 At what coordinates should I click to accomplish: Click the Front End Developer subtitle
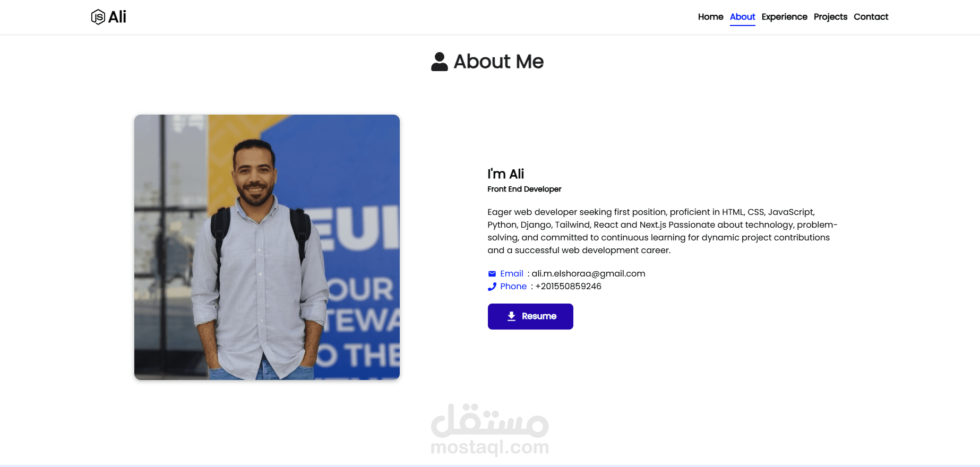coord(524,189)
